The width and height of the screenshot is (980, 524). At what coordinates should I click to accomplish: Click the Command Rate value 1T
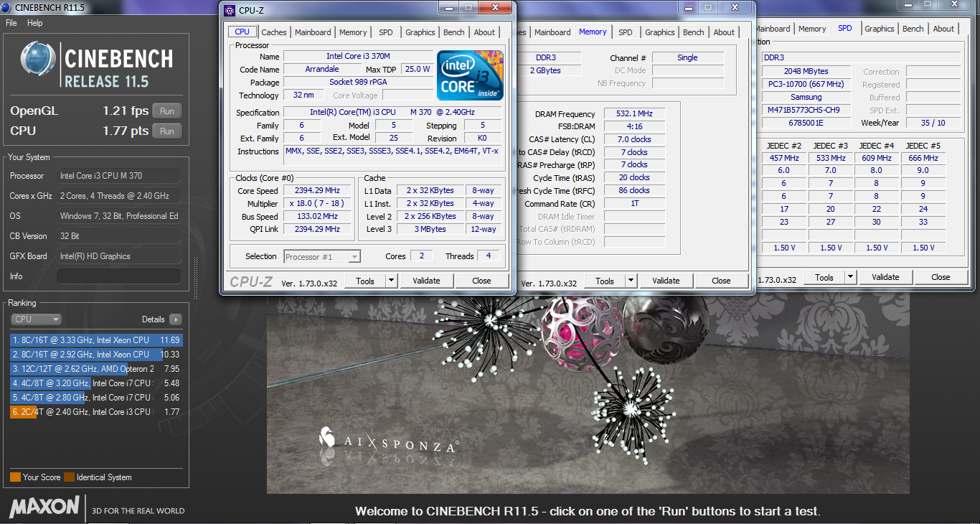(634, 203)
